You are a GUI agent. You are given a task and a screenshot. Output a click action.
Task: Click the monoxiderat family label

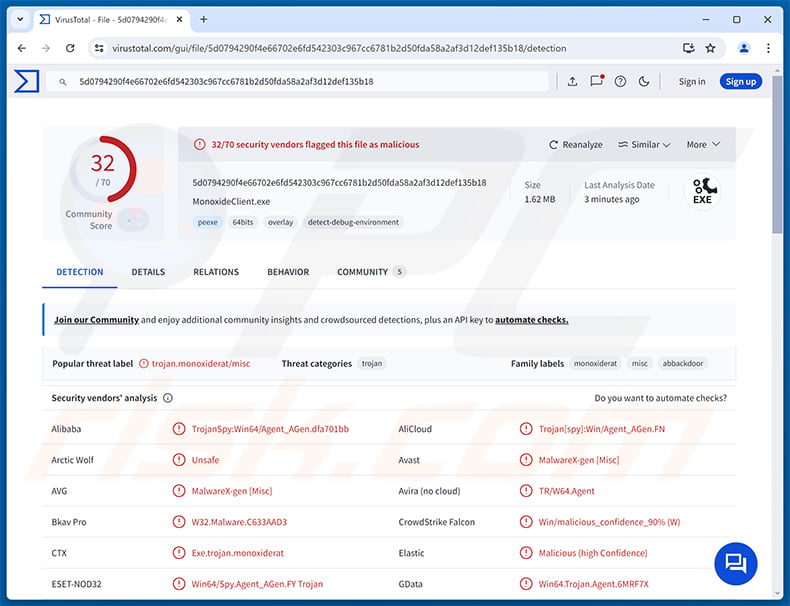595,363
